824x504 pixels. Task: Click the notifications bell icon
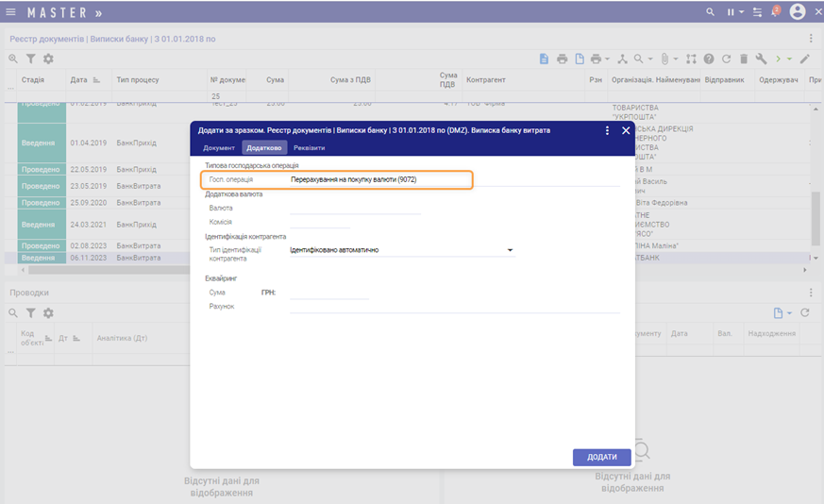pos(774,12)
